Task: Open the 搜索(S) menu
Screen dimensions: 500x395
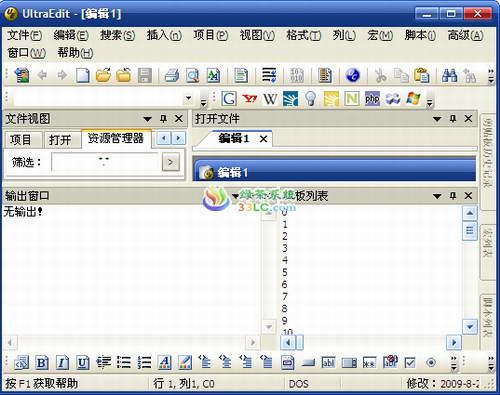Action: [117, 35]
